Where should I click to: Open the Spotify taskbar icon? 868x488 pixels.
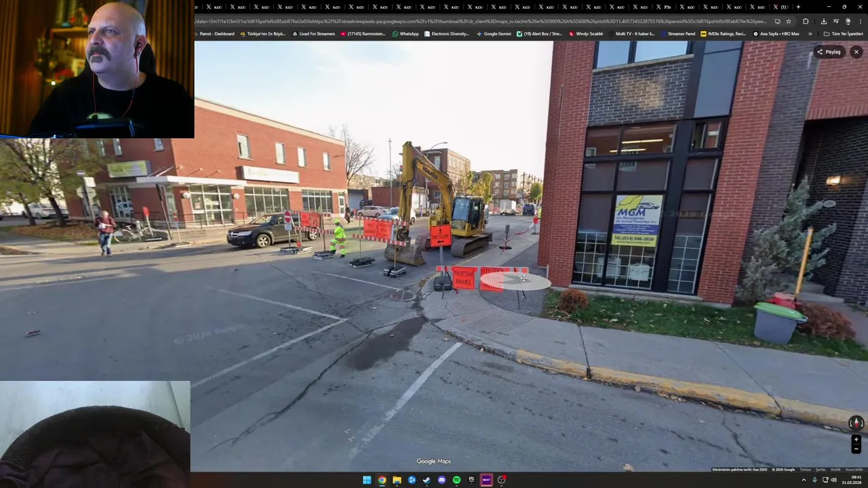456,480
